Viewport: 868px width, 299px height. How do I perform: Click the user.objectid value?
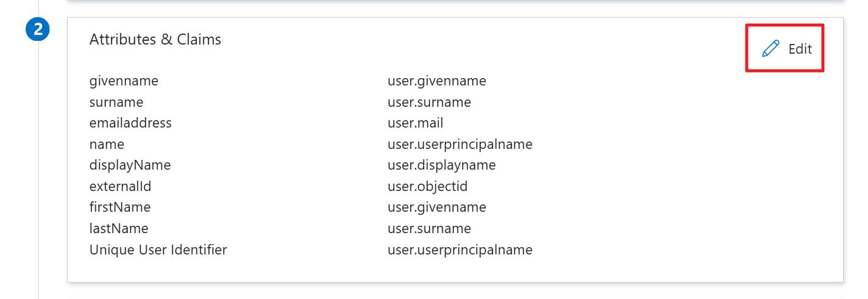(427, 186)
